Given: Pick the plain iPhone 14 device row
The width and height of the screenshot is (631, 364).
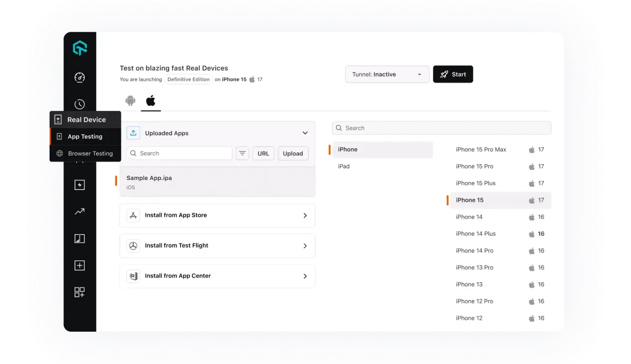Looking at the screenshot, I should click(x=501, y=217).
